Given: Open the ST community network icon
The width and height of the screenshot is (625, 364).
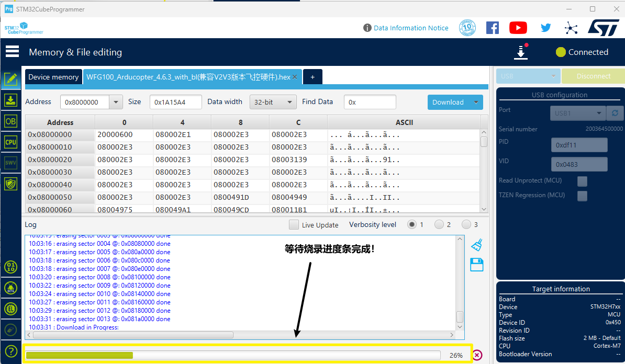Looking at the screenshot, I should pos(571,28).
